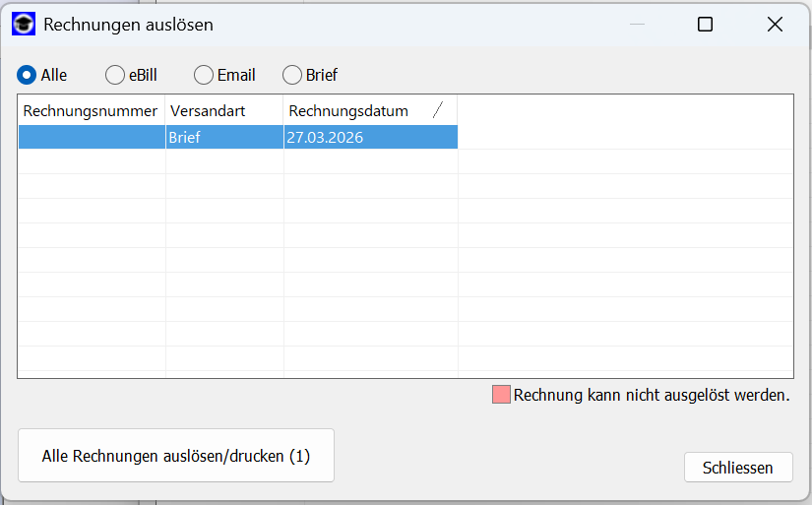Screen dimensions: 812x505
Task: Click the empty Rechnungsnummer cell of selected row
Action: pos(92,137)
